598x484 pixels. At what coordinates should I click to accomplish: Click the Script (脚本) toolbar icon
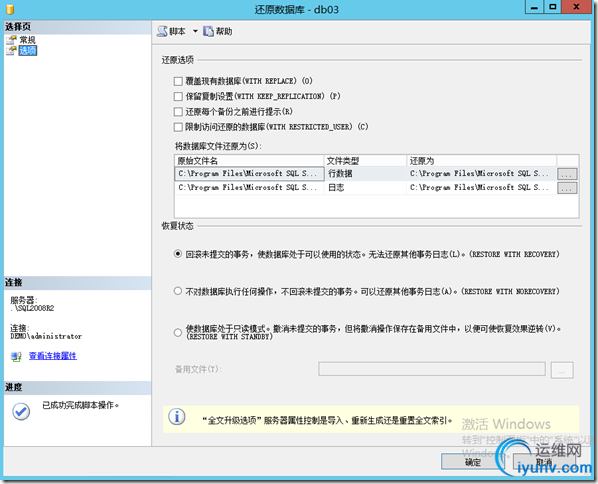162,31
